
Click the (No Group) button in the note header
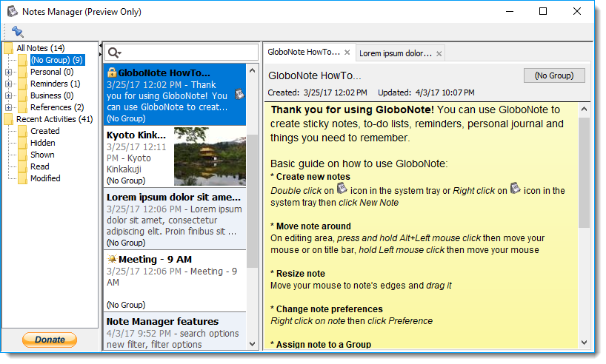(x=554, y=75)
